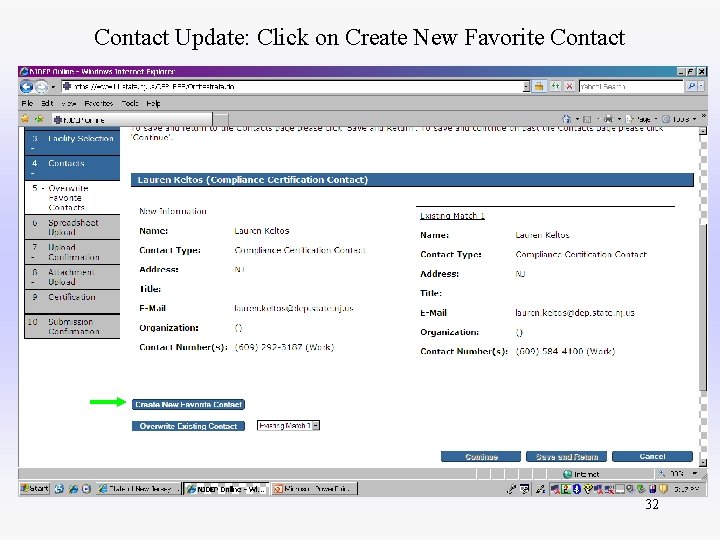Open the File menu
The height and width of the screenshot is (540, 720).
[27, 103]
